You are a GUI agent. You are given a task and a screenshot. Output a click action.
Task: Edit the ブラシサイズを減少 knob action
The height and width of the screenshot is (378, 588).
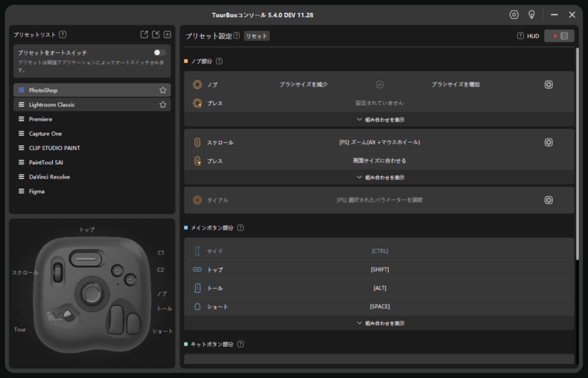coord(303,85)
